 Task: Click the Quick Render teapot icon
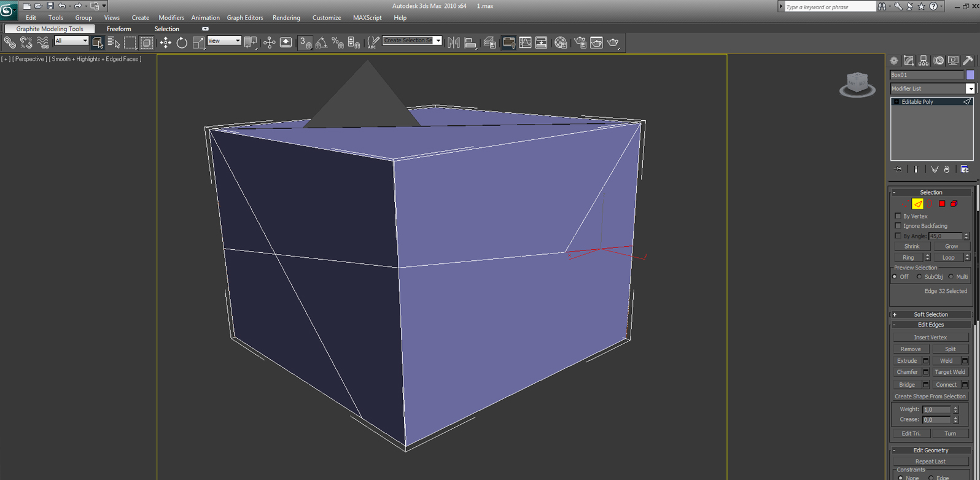coord(613,42)
